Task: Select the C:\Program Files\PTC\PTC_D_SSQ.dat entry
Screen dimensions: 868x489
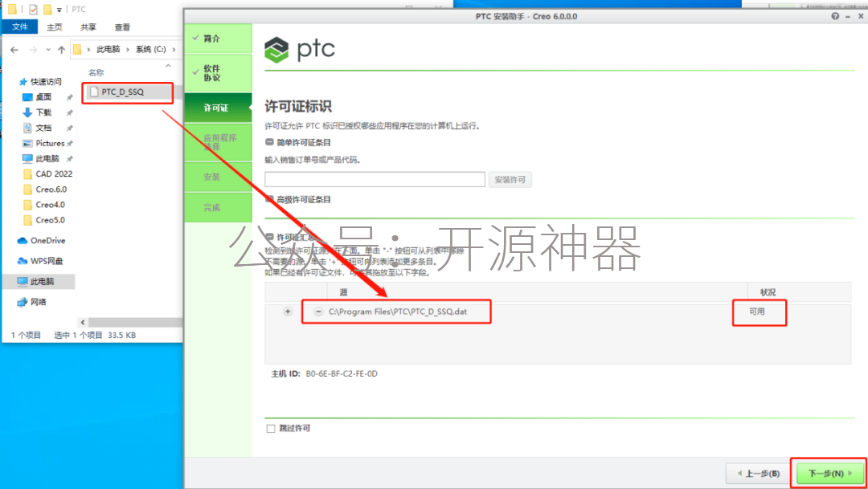Action: [398, 312]
